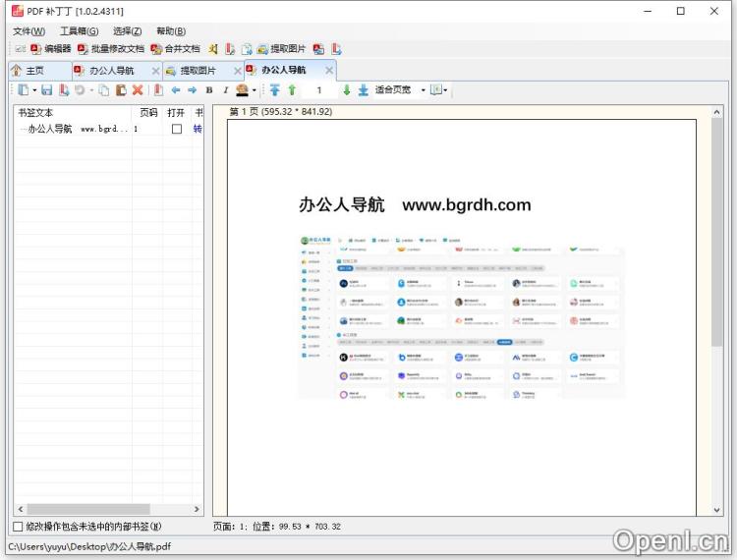737x560 pixels.
Task: Go to previous page green up arrow
Action: 292,89
